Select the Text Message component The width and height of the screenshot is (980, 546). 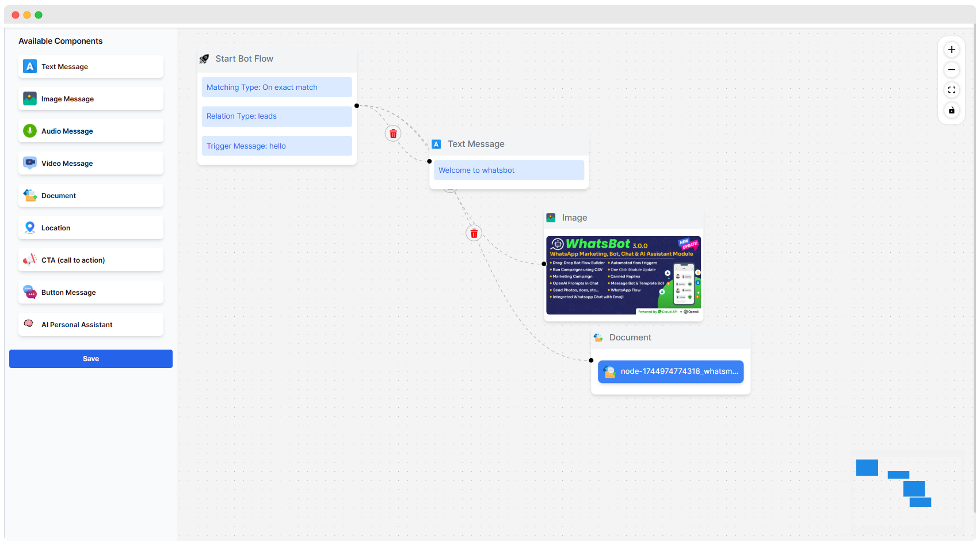[x=91, y=67]
